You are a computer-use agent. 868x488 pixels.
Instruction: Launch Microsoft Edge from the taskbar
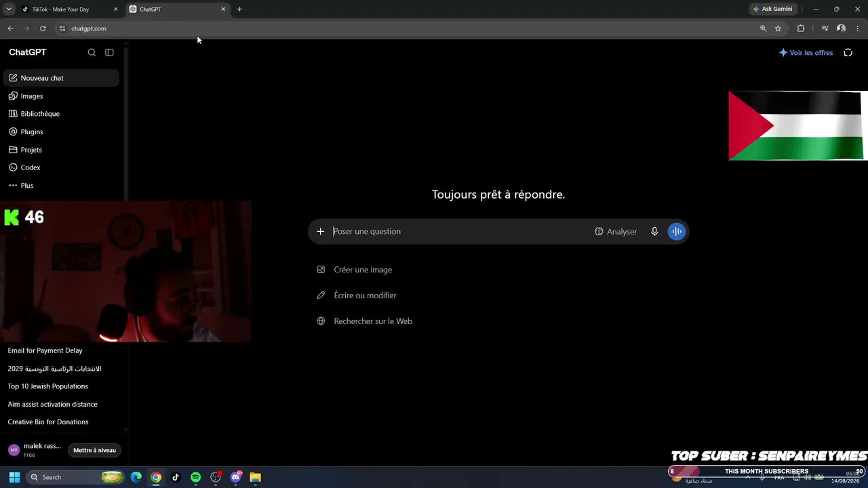pyautogui.click(x=136, y=477)
